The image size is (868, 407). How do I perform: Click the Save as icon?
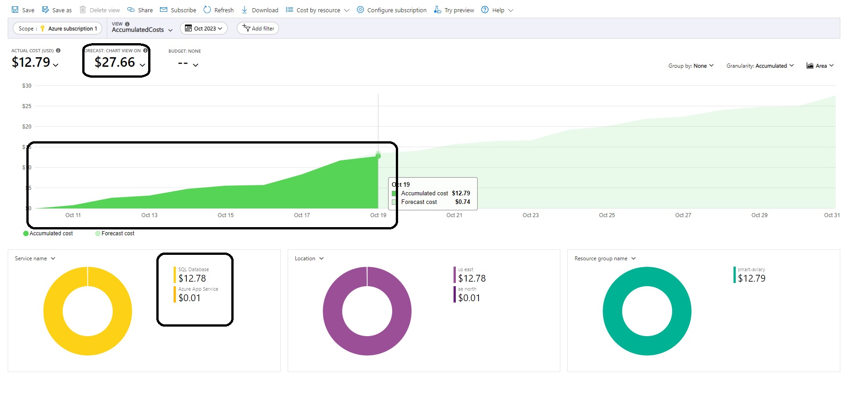(45, 10)
